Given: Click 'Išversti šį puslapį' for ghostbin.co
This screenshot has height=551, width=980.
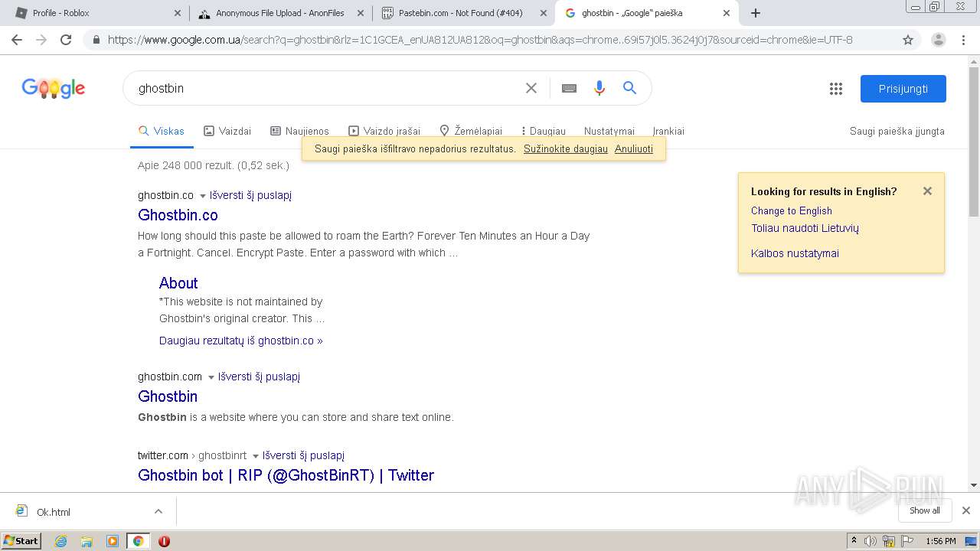Looking at the screenshot, I should (250, 195).
